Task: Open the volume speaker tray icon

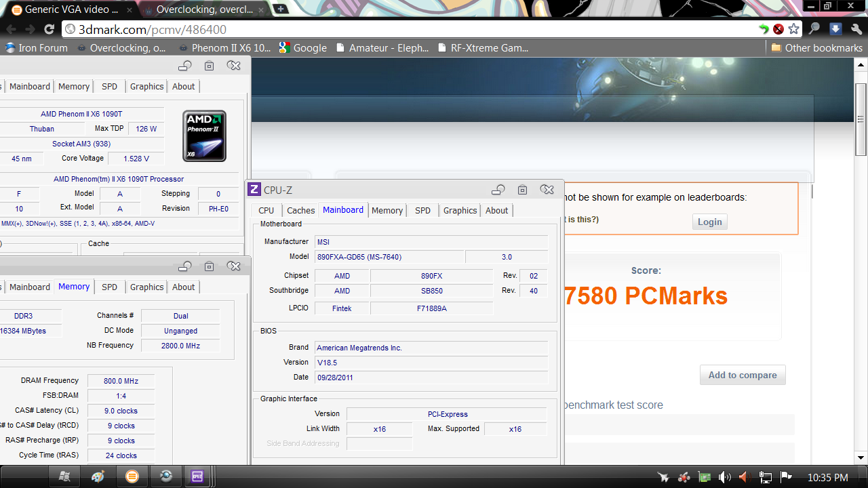Action: pos(724,477)
